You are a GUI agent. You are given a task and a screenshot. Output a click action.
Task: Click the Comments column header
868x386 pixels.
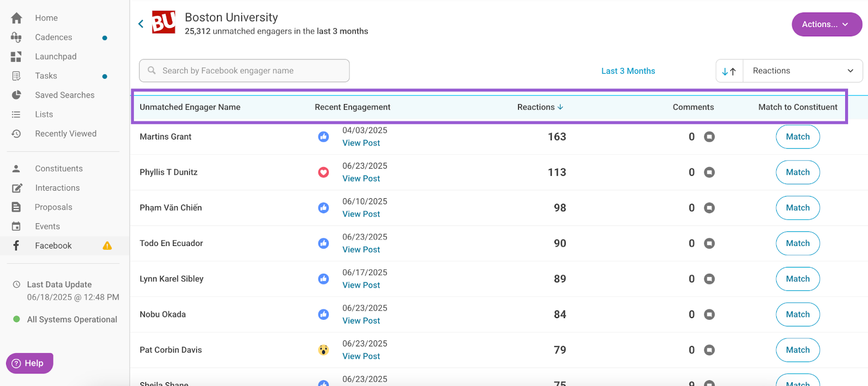tap(693, 107)
